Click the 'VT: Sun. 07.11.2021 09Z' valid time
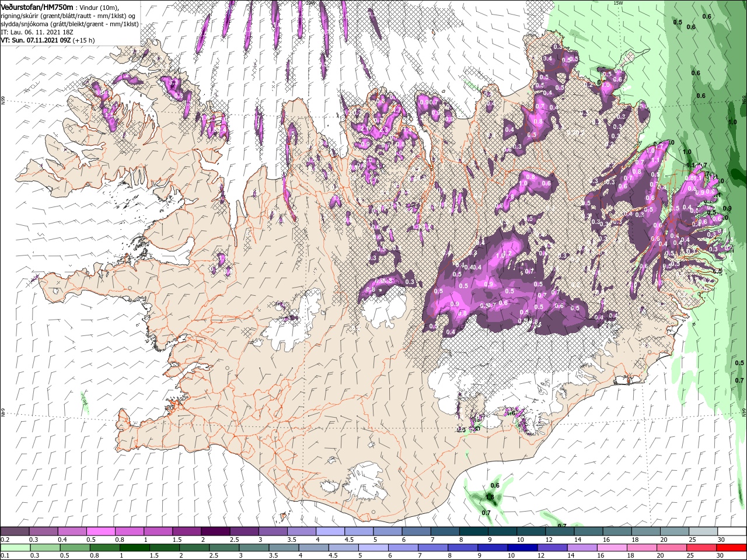The image size is (747, 560). [x=37, y=41]
